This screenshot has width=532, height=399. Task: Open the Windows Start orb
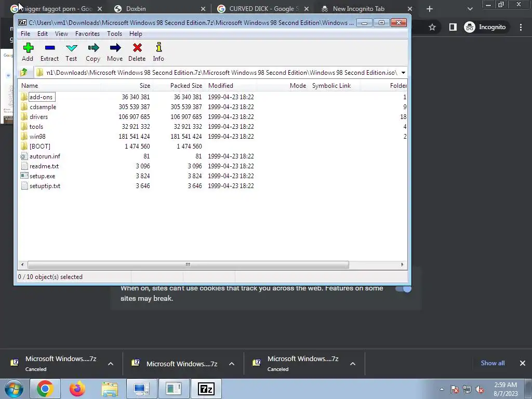(14, 389)
